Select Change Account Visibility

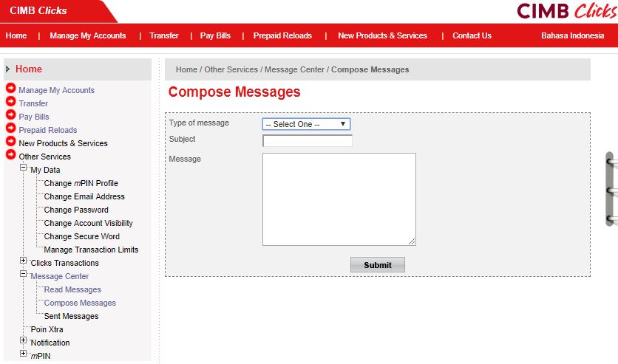(x=88, y=223)
